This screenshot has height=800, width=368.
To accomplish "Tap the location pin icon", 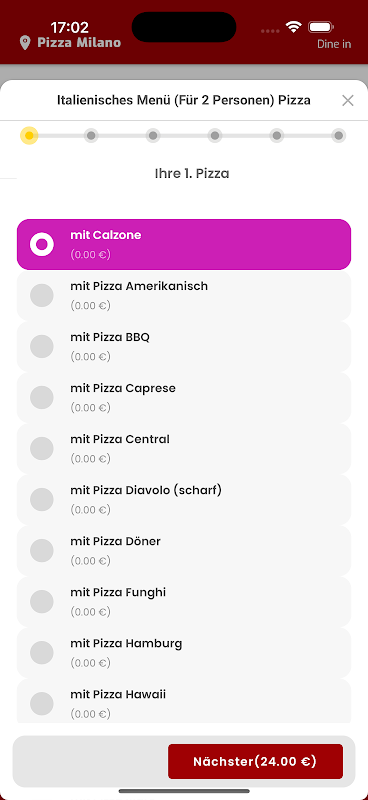I will coord(24,43).
